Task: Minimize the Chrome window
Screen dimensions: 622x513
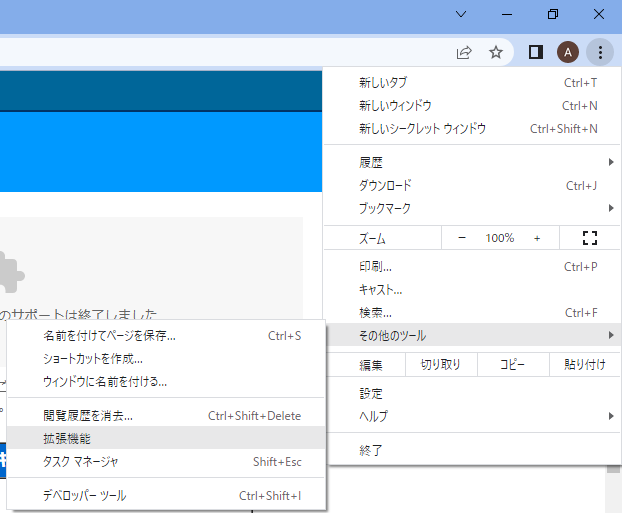Action: [x=507, y=15]
